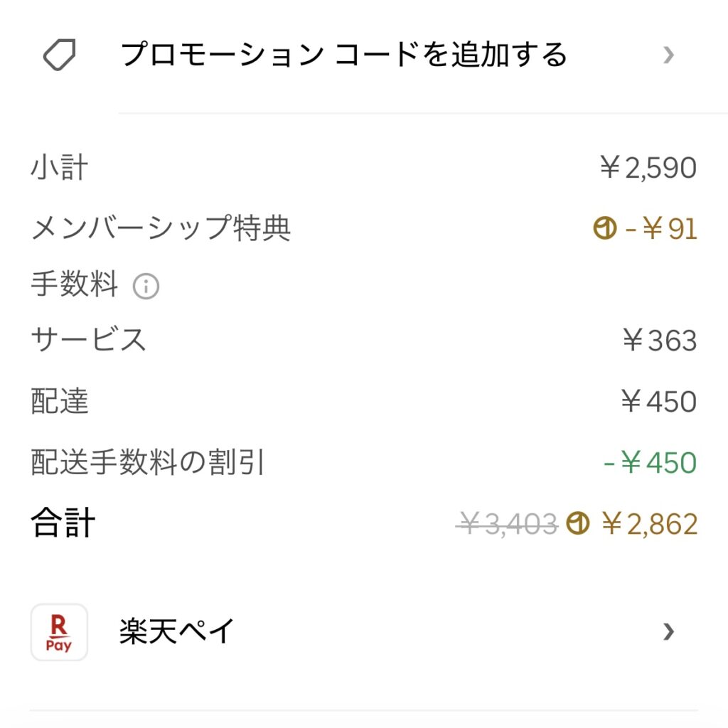This screenshot has height=728, width=728.
Task: Tap the 配送手数料の割引 discount label
Action: pyautogui.click(x=148, y=463)
